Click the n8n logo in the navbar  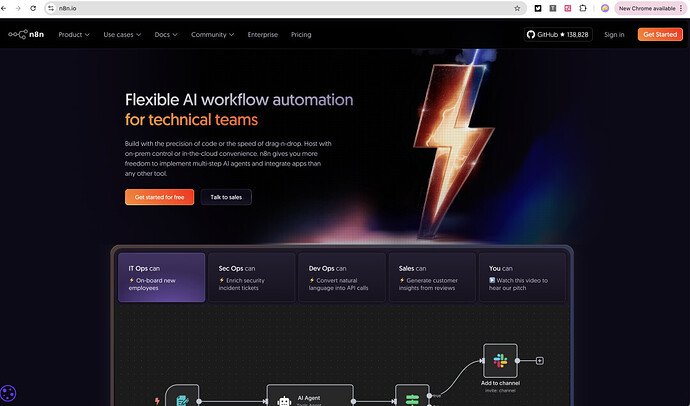[x=28, y=34]
